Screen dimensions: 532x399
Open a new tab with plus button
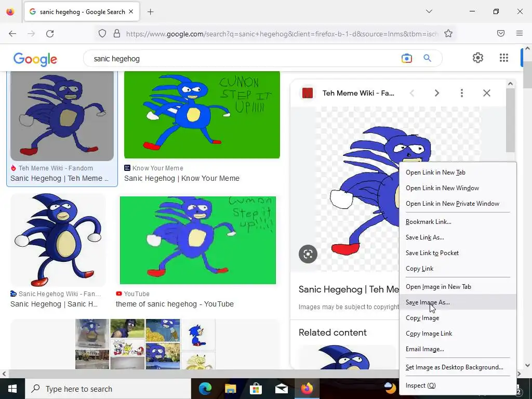[x=151, y=12]
